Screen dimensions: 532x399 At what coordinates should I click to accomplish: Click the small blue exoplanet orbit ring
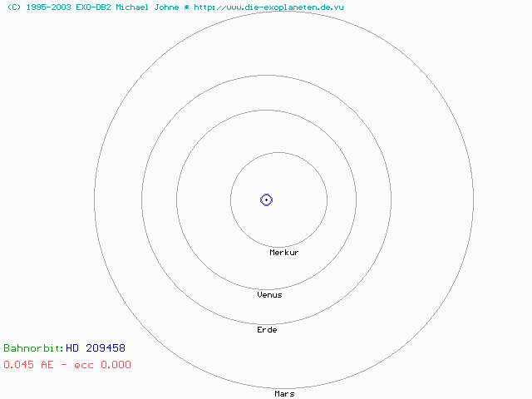pos(272,199)
